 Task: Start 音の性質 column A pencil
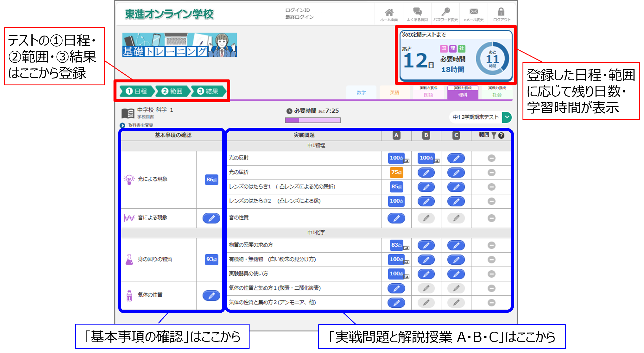[396, 218]
